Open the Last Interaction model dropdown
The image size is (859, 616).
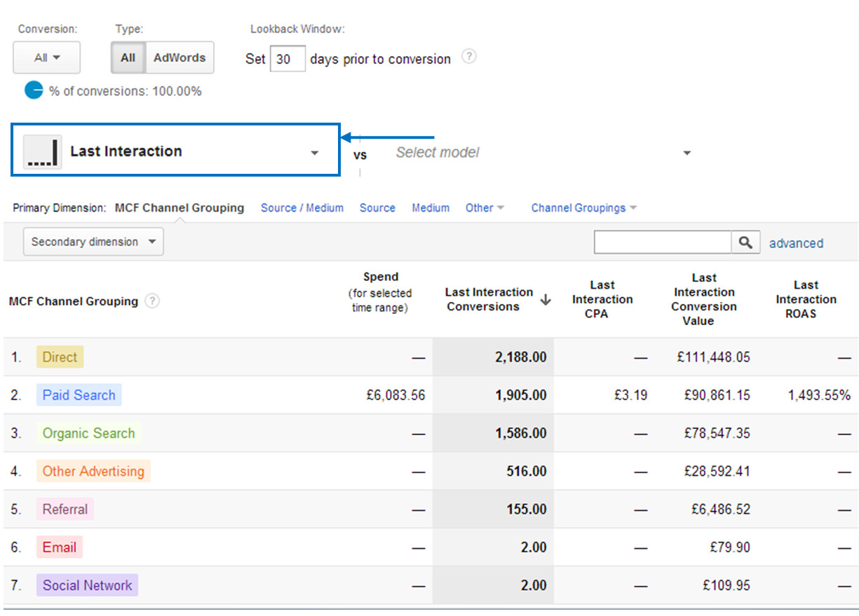tap(175, 150)
